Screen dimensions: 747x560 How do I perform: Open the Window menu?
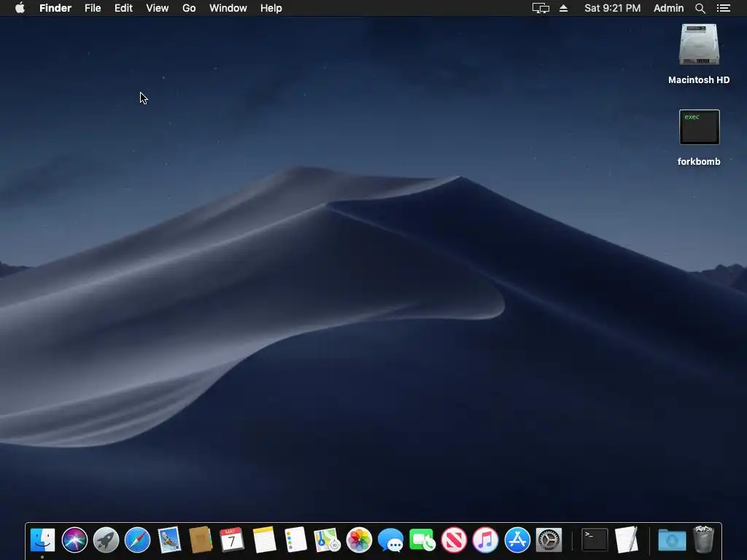tap(228, 8)
